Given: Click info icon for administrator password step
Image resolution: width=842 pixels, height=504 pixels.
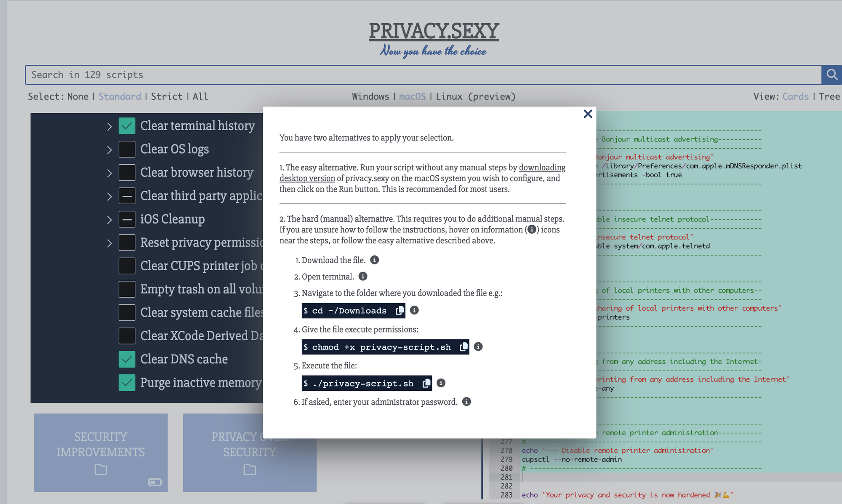Looking at the screenshot, I should pyautogui.click(x=466, y=402).
